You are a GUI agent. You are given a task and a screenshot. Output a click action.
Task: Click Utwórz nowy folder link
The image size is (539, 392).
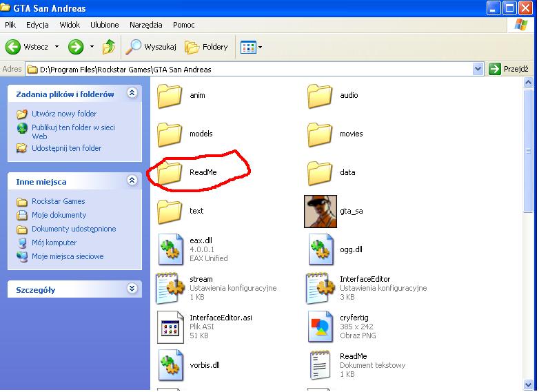64,114
